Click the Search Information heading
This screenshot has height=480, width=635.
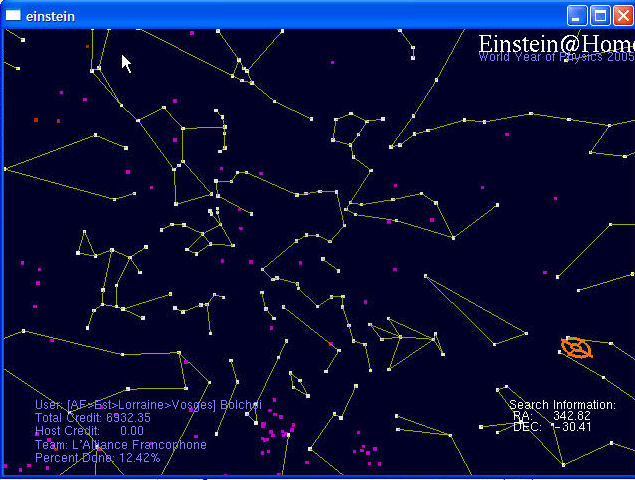pyautogui.click(x=562, y=405)
